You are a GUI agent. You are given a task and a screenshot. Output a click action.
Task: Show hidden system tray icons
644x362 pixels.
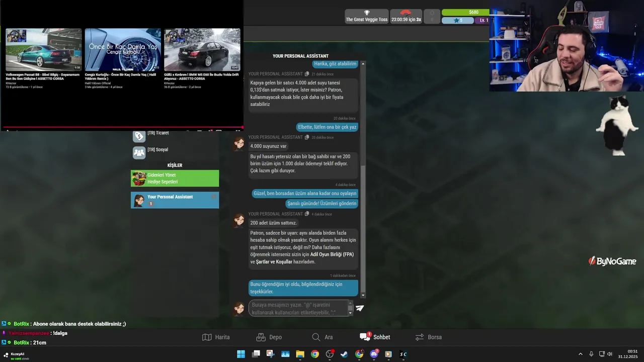click(580, 354)
